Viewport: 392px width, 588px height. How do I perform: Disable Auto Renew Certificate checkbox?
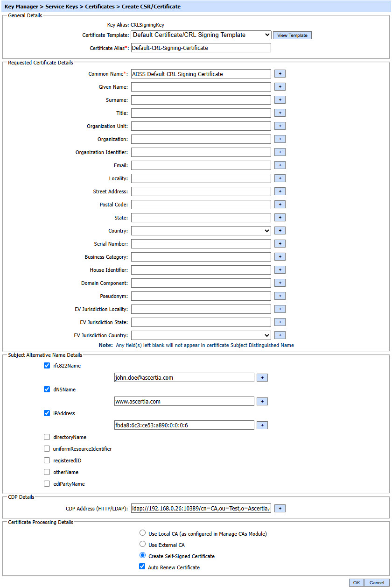click(x=142, y=567)
